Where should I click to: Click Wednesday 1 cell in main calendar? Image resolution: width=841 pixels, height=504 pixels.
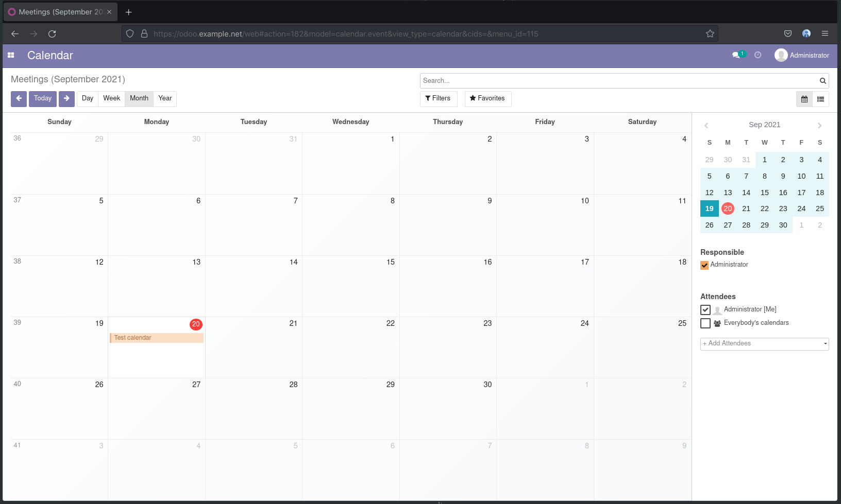(x=351, y=164)
